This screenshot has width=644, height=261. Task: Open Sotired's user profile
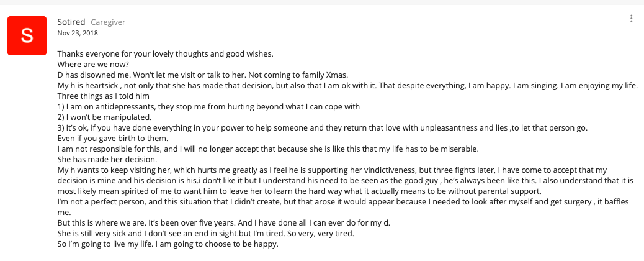point(71,22)
